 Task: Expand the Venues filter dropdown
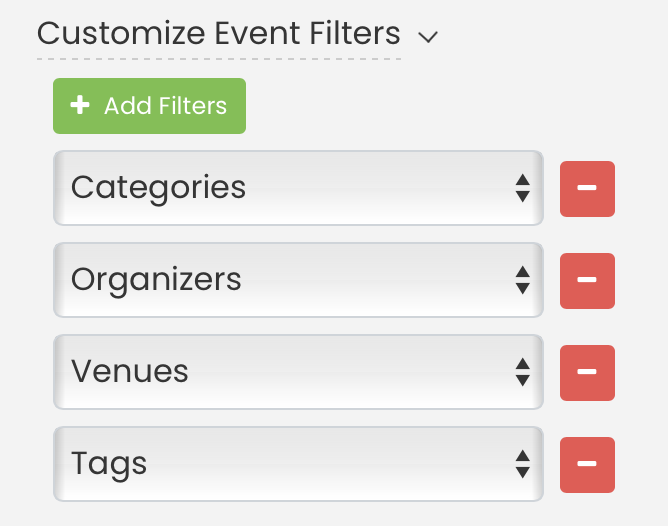[x=298, y=372]
